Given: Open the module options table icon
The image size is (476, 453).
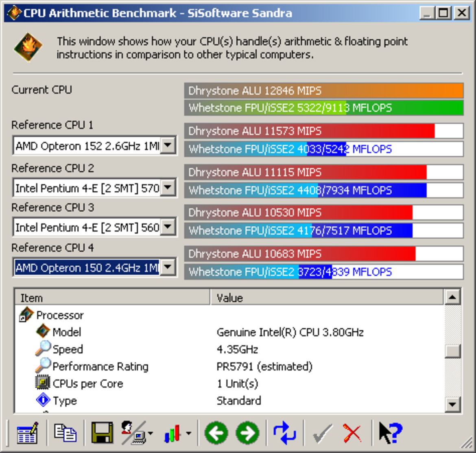Looking at the screenshot, I should (x=27, y=433).
